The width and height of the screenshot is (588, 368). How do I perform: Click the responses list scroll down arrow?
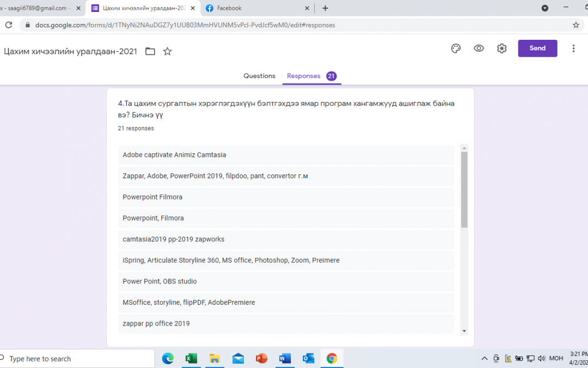click(464, 331)
